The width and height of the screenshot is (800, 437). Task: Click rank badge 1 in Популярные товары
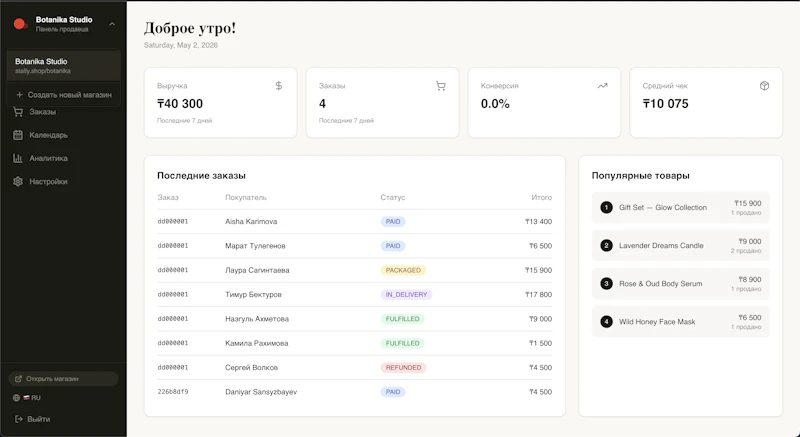pos(606,208)
